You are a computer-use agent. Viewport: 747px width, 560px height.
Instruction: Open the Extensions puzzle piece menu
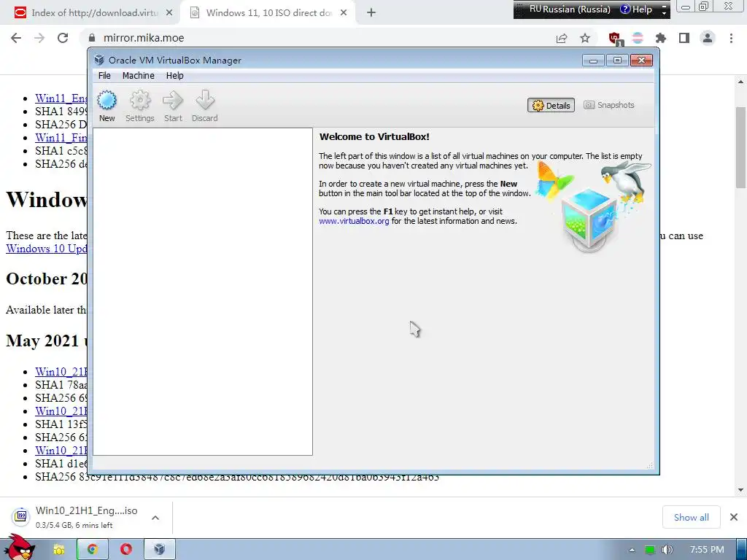tap(661, 38)
